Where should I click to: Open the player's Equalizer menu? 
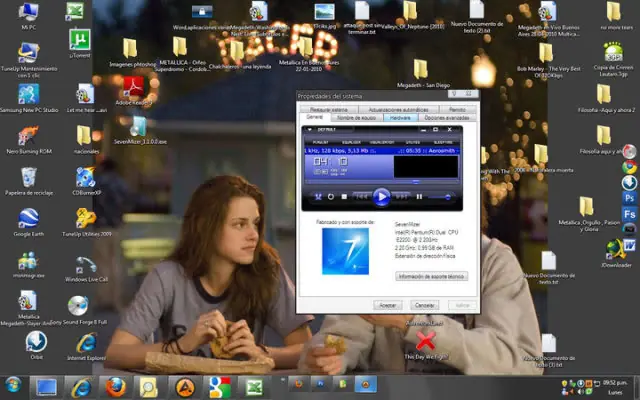pos(351,142)
